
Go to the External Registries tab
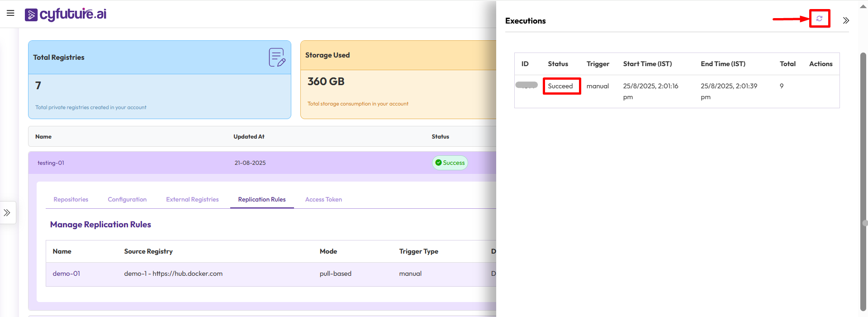pyautogui.click(x=192, y=199)
